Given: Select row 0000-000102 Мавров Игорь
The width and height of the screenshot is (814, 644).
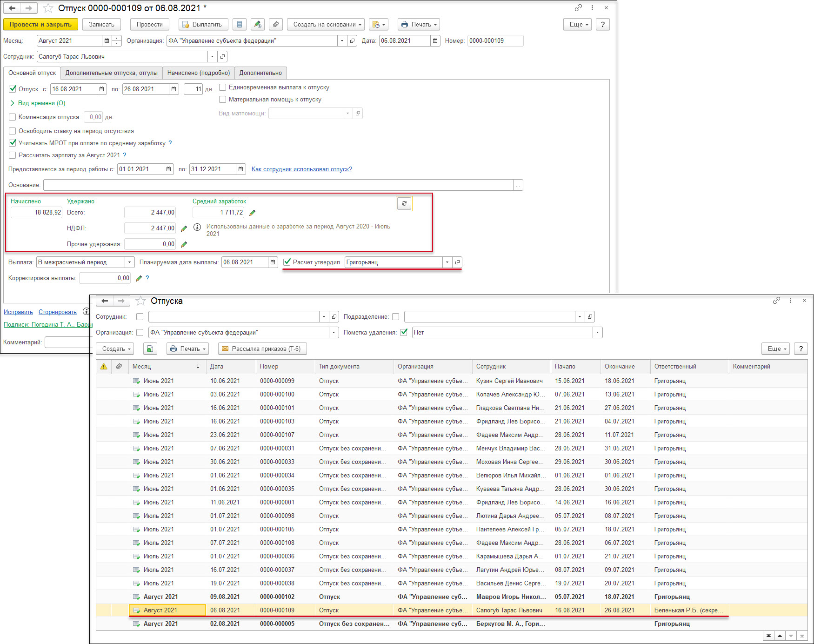Looking at the screenshot, I should [x=452, y=597].
